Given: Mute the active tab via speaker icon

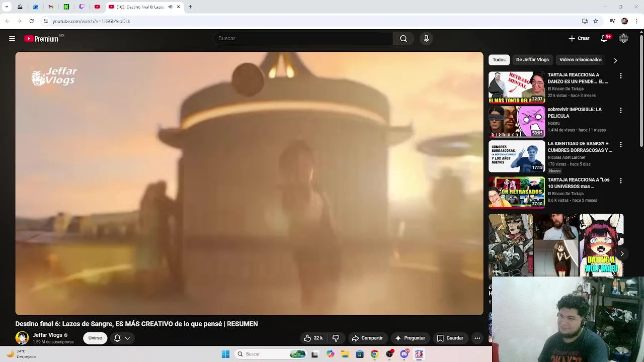Looking at the screenshot, I should coord(170,7).
